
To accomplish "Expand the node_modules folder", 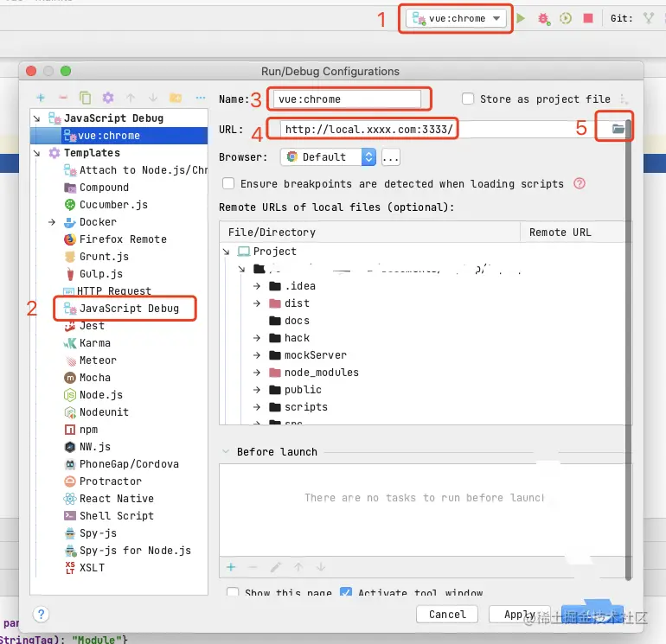I will (257, 373).
